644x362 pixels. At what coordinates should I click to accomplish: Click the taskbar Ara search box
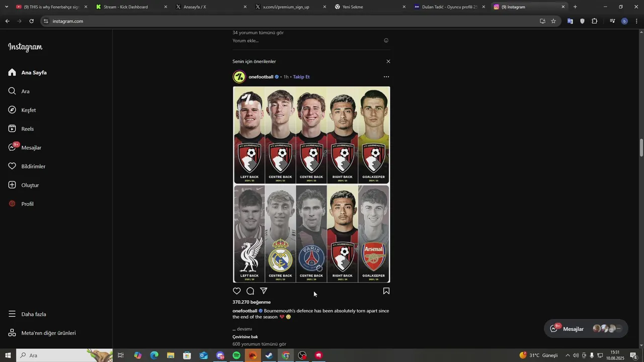click(x=64, y=355)
